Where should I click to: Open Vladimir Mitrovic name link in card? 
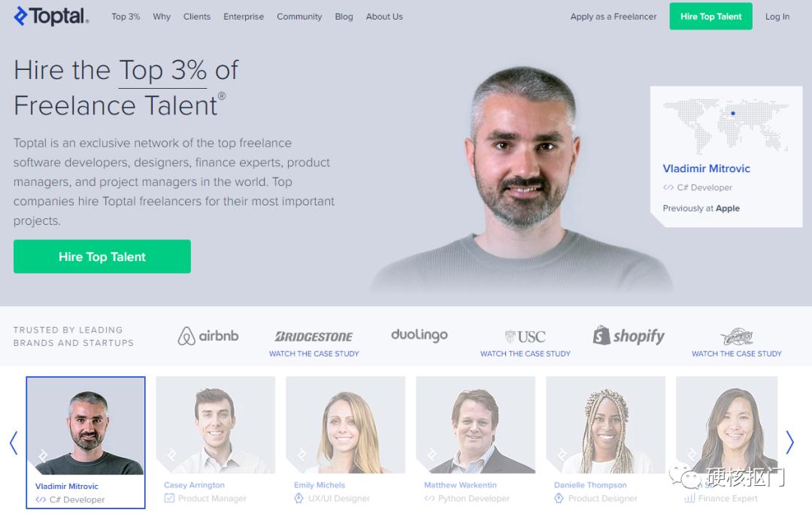coord(706,168)
